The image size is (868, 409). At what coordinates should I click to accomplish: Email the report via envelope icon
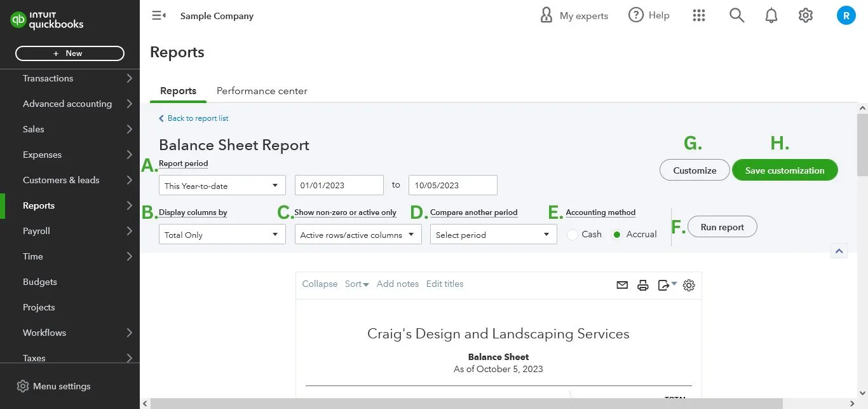[622, 286]
